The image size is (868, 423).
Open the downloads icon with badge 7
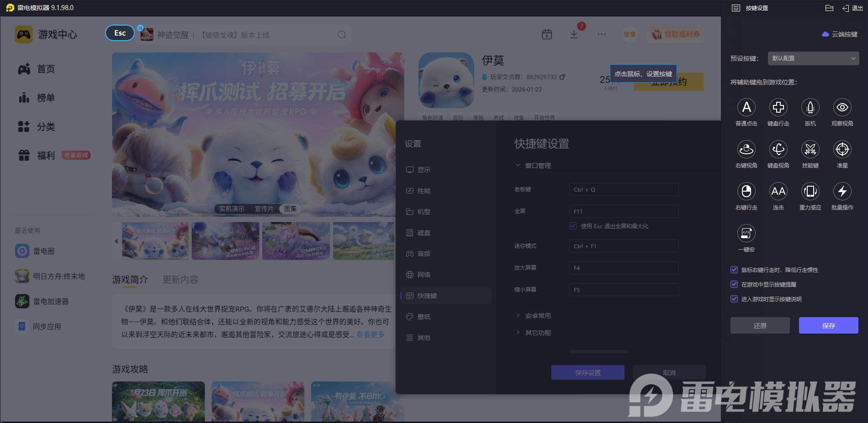(574, 34)
